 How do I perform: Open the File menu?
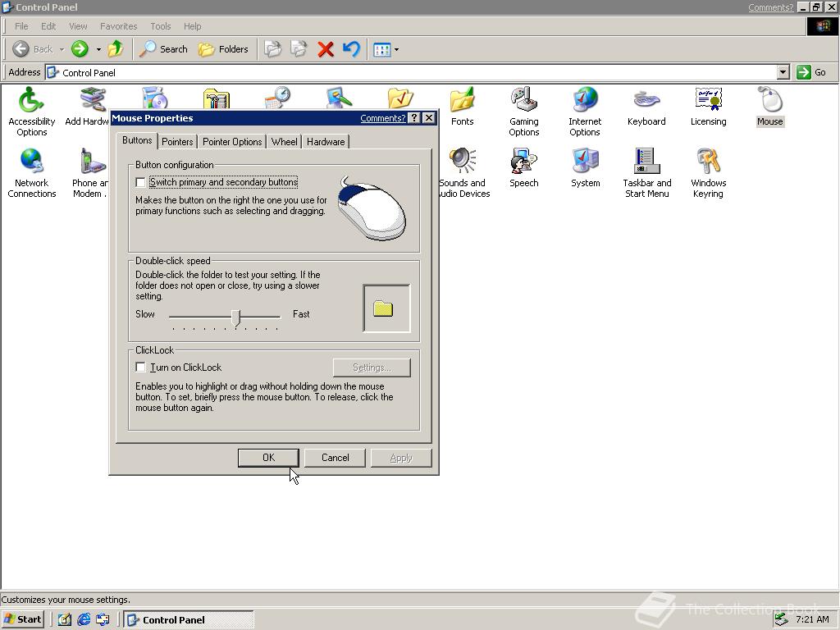(x=21, y=26)
